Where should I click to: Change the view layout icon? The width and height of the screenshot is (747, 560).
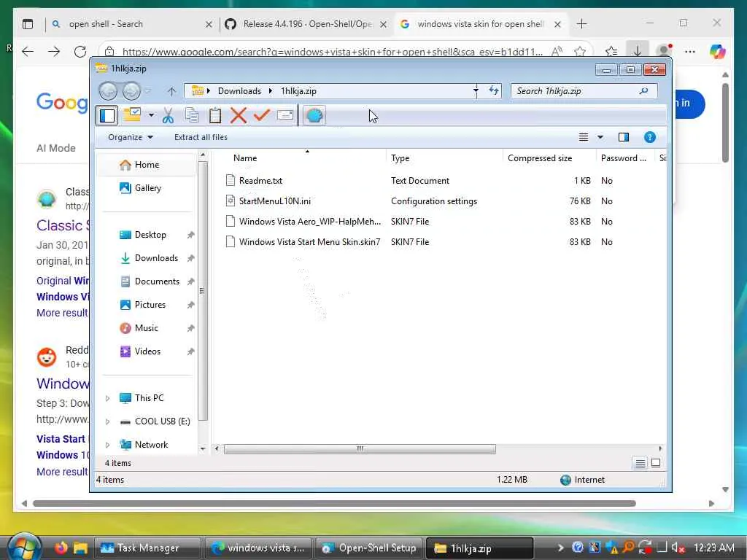click(583, 137)
